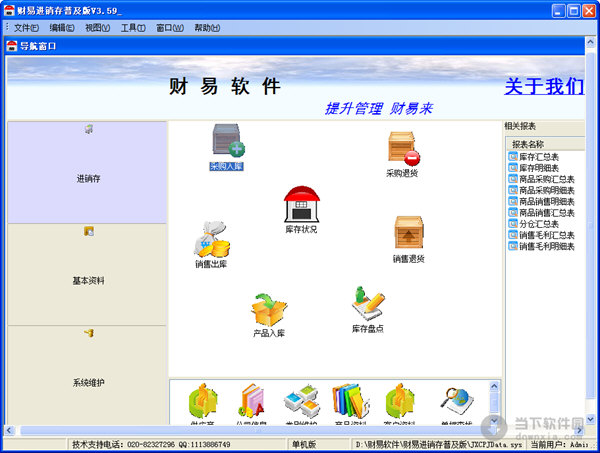Viewport: 600px width, 453px height.
Task: Click the main horizontal scrollbar track
Action: [295, 430]
